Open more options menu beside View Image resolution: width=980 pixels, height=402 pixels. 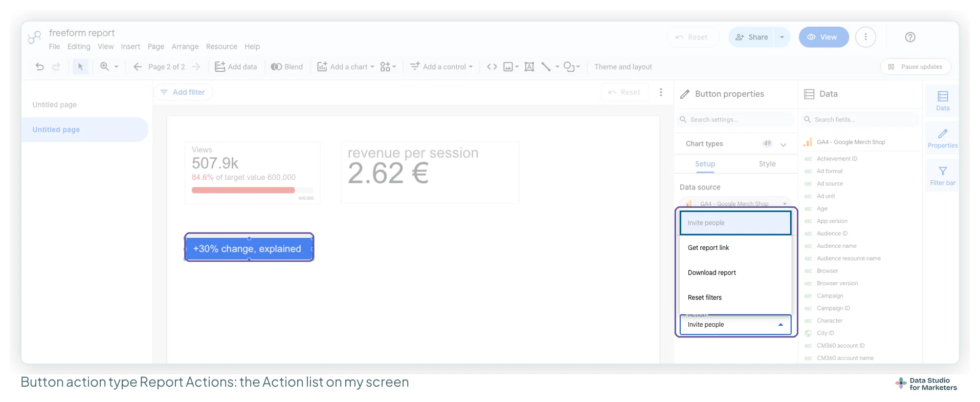point(865,37)
